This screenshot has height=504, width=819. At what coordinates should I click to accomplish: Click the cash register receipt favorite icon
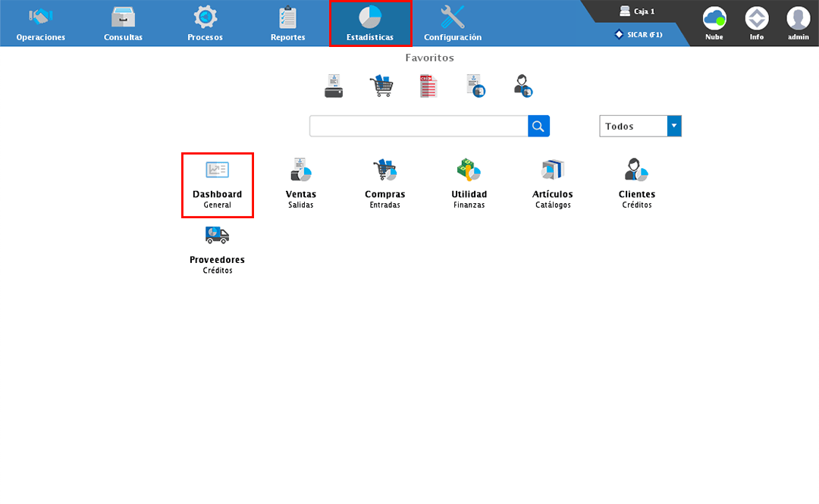click(334, 86)
